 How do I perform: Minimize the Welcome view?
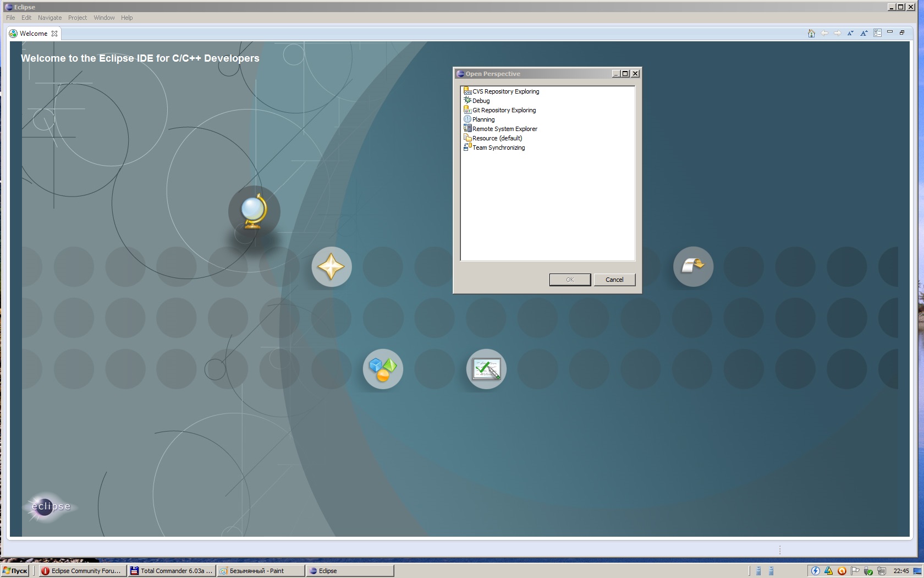point(890,32)
